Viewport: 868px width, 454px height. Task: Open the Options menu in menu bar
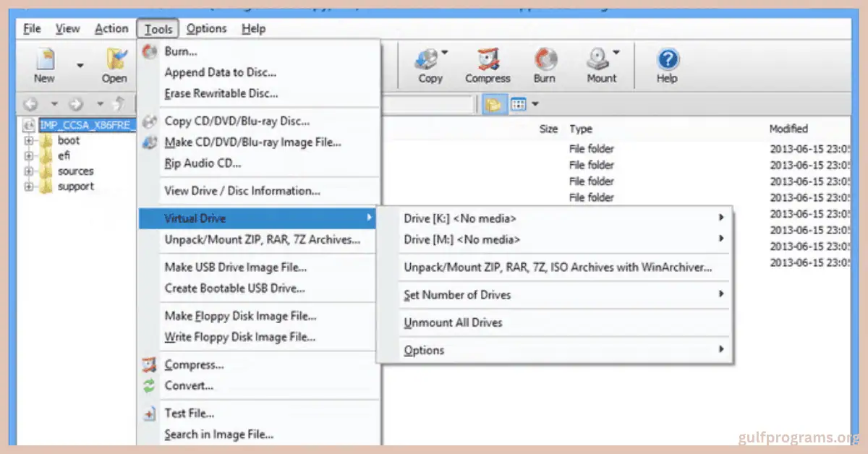coord(206,29)
